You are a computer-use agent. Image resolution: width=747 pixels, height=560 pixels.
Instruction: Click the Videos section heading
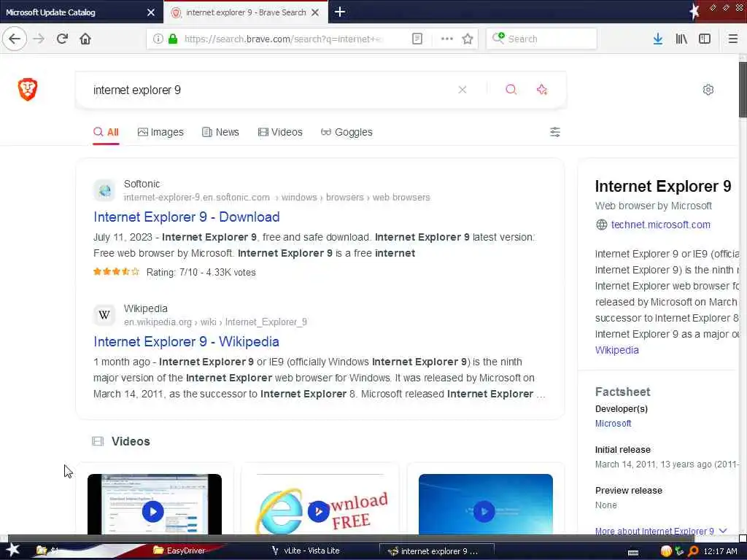[131, 441]
